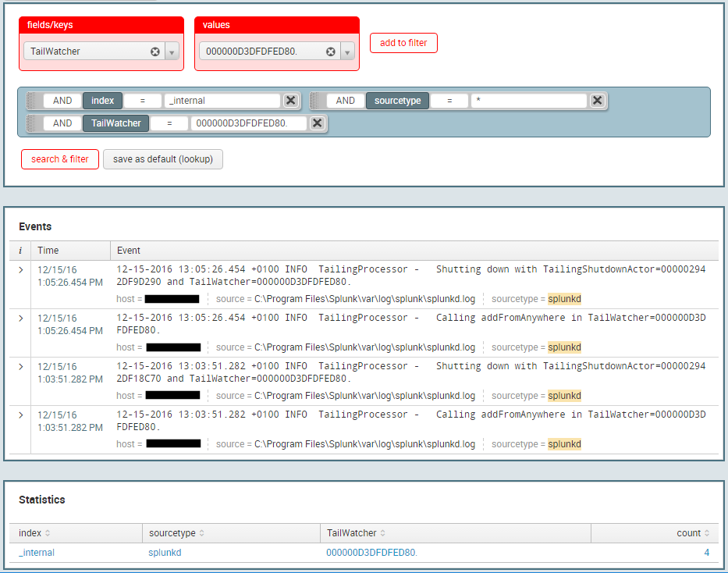Open the _internal index link

[37, 553]
